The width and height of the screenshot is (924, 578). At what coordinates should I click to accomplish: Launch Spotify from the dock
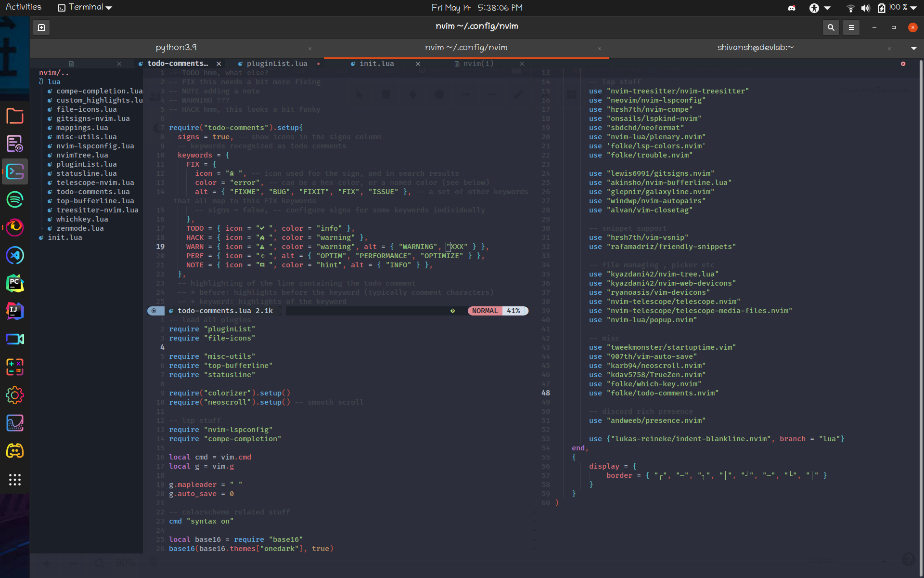(x=15, y=199)
